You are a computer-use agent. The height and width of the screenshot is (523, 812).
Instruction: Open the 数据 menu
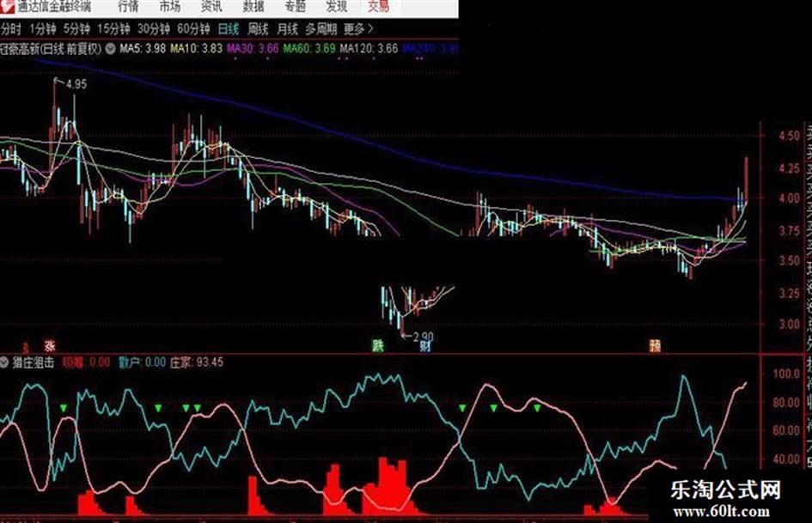(x=253, y=7)
